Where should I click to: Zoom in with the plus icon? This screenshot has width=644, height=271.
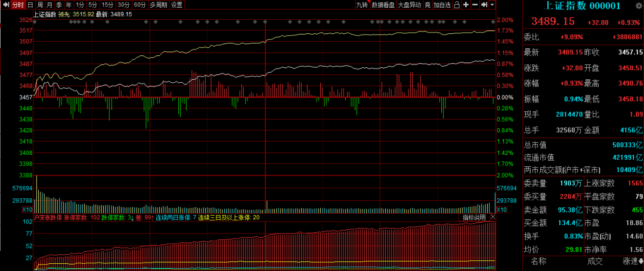click(x=466, y=5)
